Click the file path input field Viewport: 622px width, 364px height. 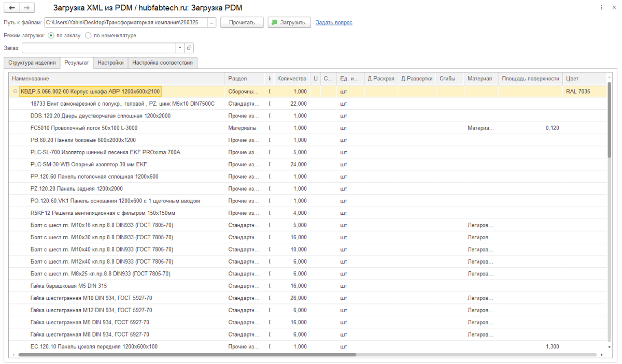[x=125, y=23]
